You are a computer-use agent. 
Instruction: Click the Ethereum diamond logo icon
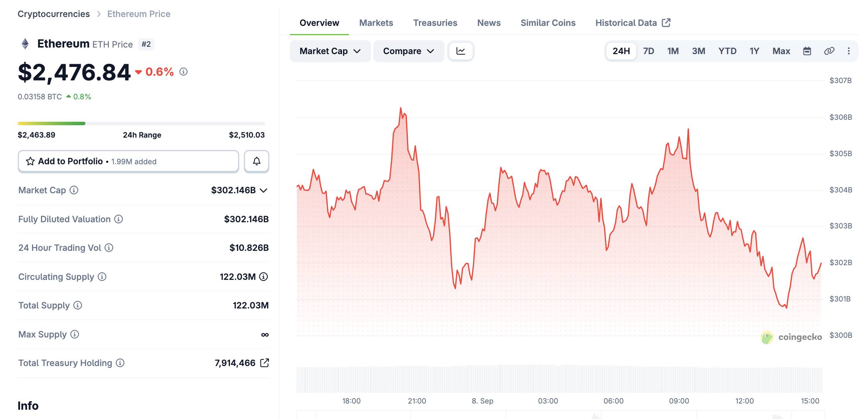(25, 44)
